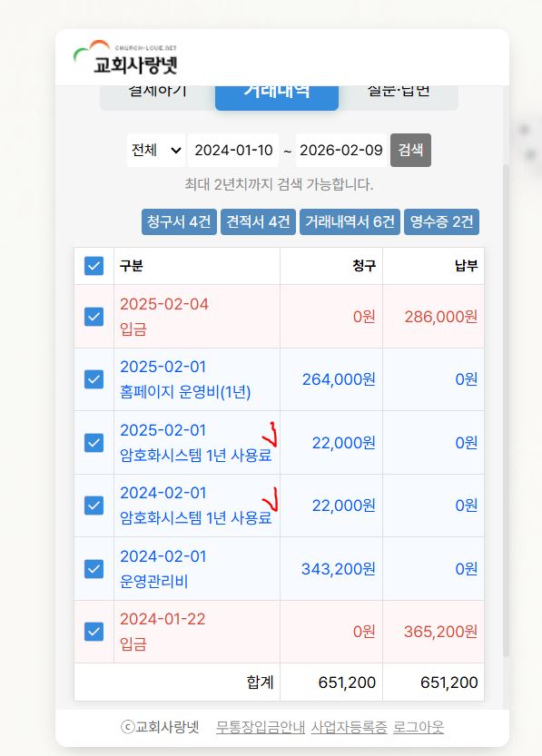Toggle the select-all checkbox in table header
This screenshot has height=756, width=542.
pos(94,266)
